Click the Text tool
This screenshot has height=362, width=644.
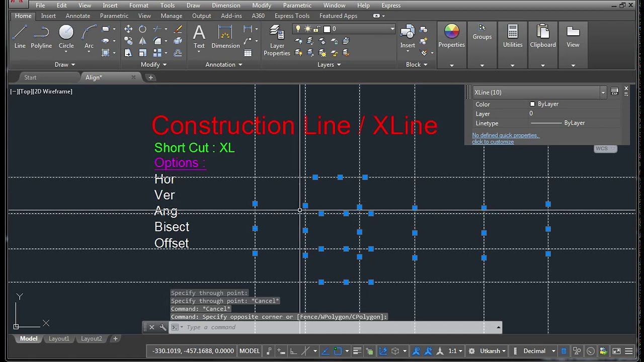(199, 37)
